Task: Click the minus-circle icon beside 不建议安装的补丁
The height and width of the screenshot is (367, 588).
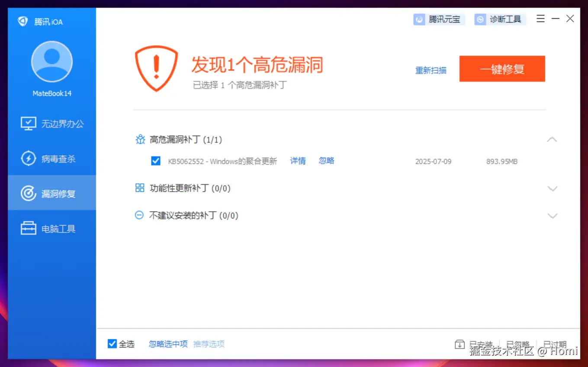Action: (x=139, y=215)
